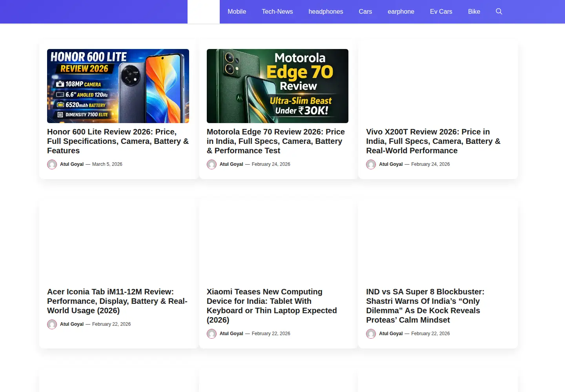Click author avatar under Xiaomi Teases article

[212, 334]
